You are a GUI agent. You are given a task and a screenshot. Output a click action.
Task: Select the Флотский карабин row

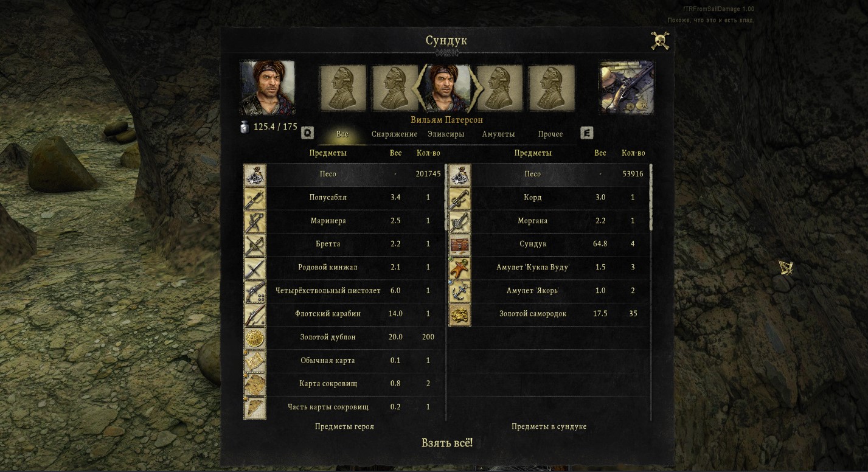[344, 314]
